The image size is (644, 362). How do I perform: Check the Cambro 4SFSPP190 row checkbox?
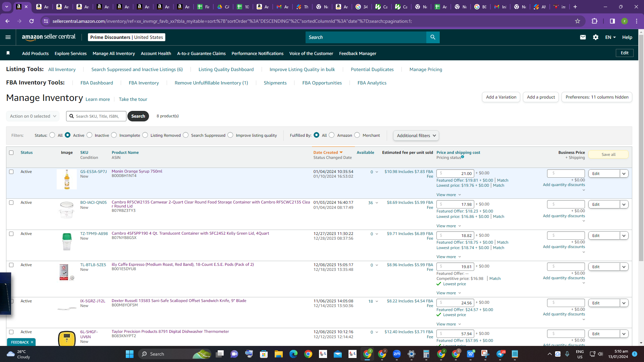tap(11, 234)
